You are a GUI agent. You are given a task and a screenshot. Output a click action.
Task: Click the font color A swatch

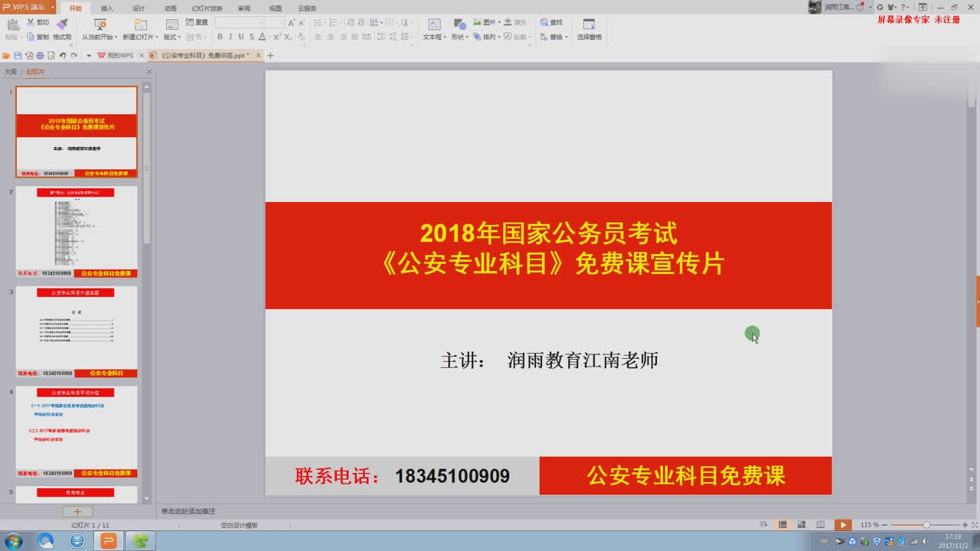(x=263, y=37)
